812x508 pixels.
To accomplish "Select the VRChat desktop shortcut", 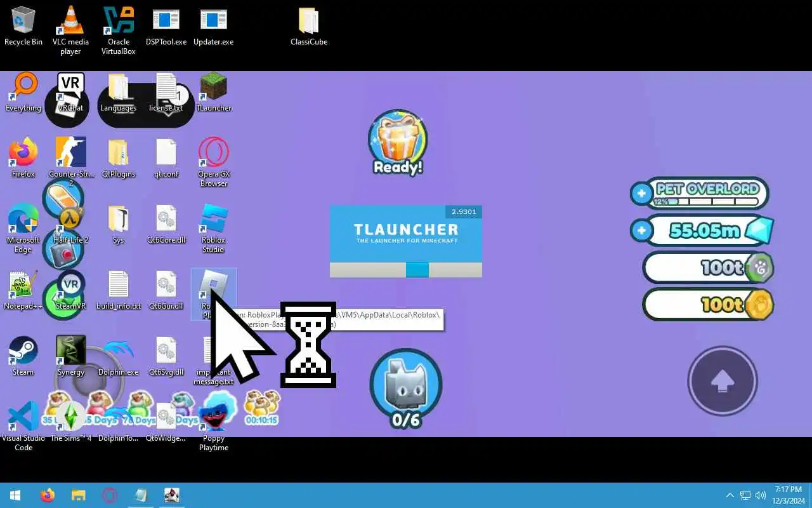I will coord(70,93).
